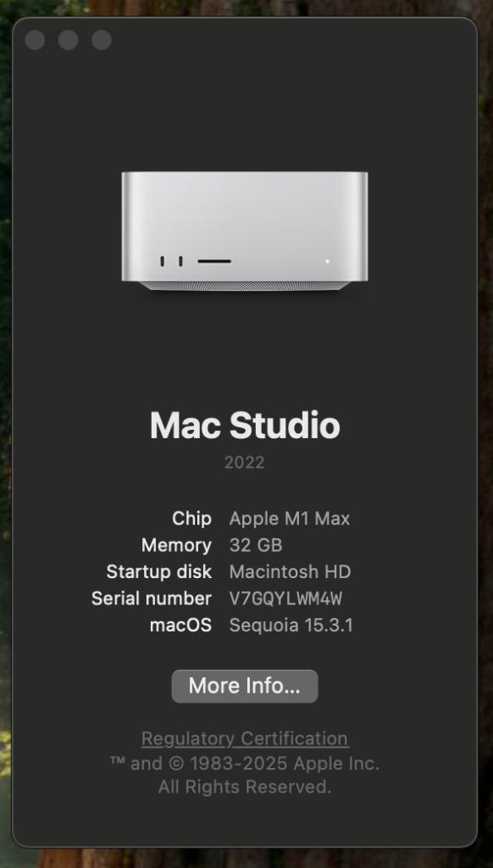Click the Macintosh HD startup disk value

(290, 572)
